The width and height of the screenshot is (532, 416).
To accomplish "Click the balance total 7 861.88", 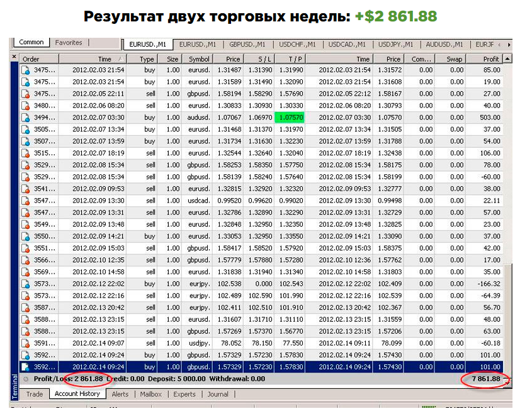I will [486, 379].
